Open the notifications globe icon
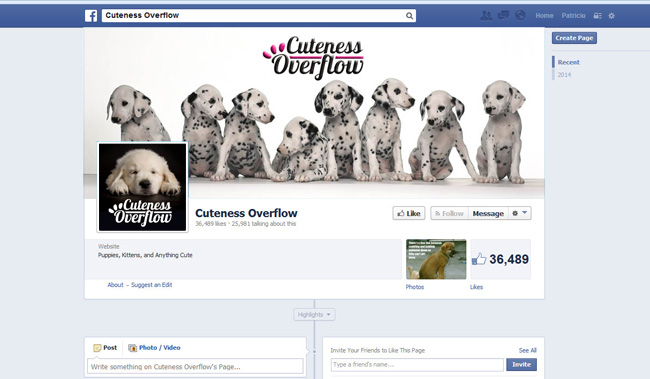The width and height of the screenshot is (650, 379). pos(520,16)
